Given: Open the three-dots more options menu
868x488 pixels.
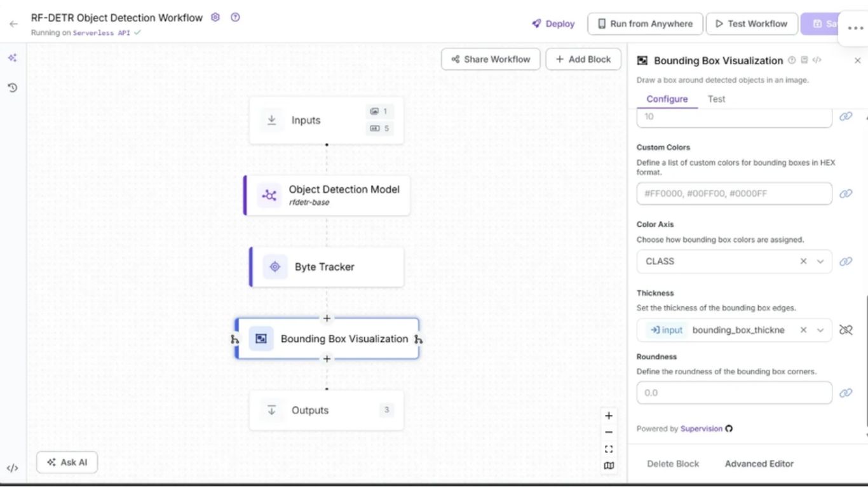Looking at the screenshot, I should [855, 29].
